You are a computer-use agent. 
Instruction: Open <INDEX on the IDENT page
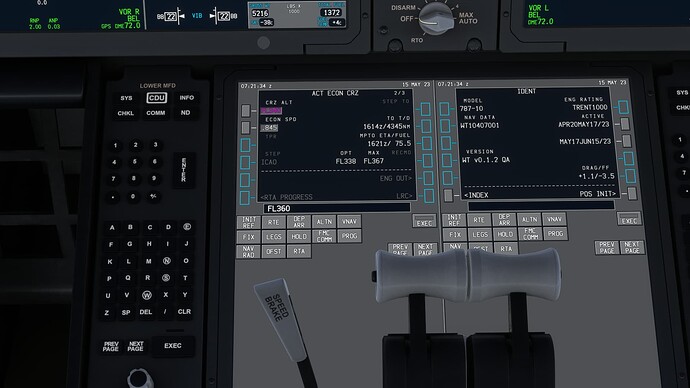[476, 194]
